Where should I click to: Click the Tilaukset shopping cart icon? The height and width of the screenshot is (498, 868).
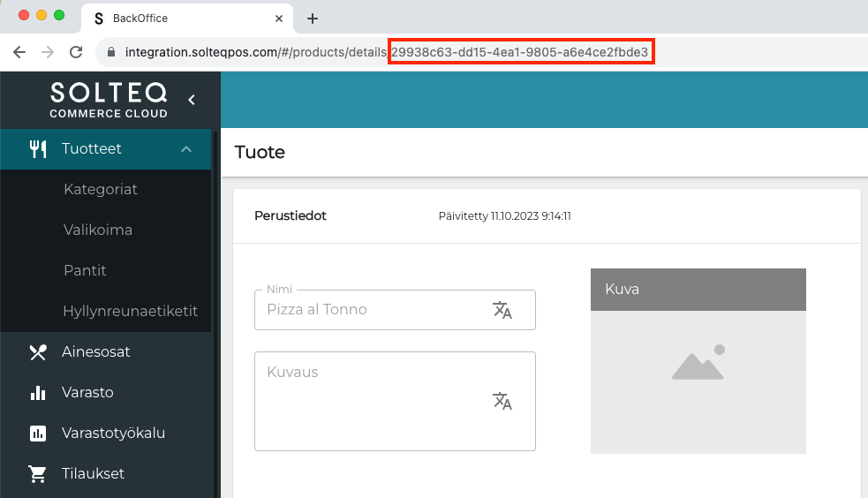pos(38,474)
